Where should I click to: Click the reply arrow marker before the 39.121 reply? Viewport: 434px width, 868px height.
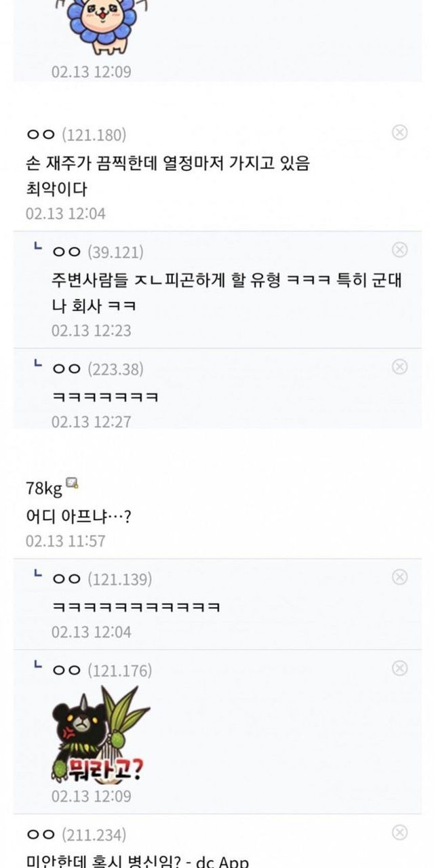coord(38,249)
